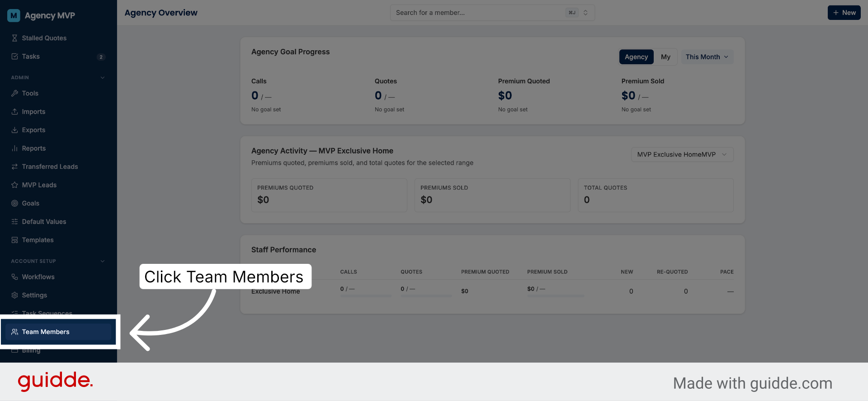Click the NEW column header
This screenshot has height=401, width=868.
[627, 272]
